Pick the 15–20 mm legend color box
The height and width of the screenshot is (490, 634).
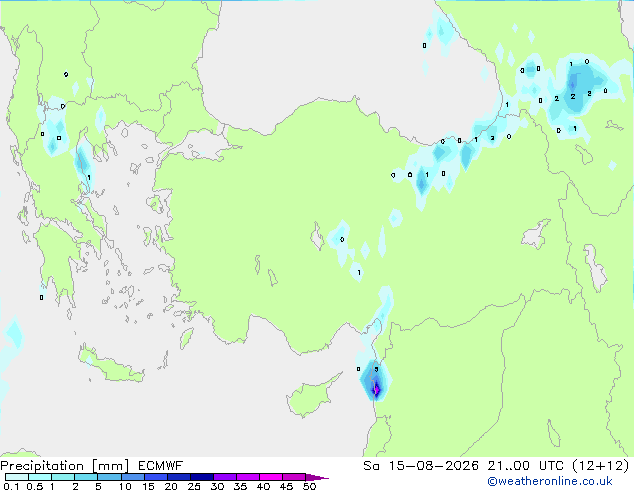pos(156,477)
